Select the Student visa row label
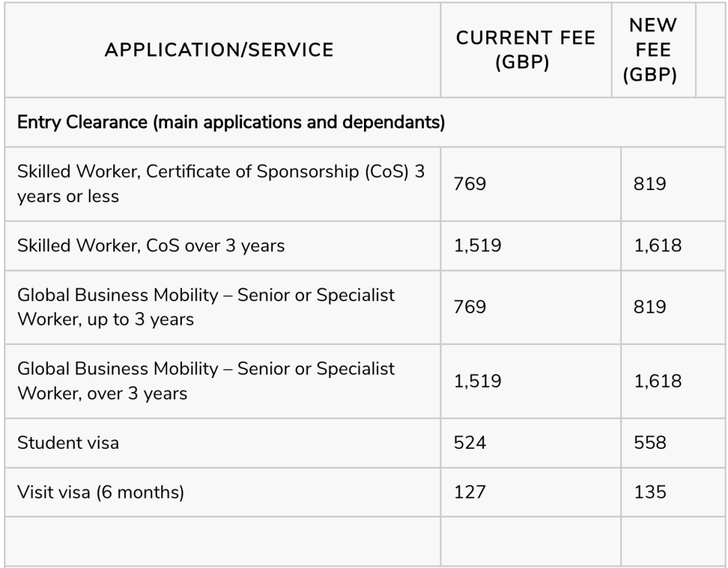The image size is (728, 568). (69, 443)
